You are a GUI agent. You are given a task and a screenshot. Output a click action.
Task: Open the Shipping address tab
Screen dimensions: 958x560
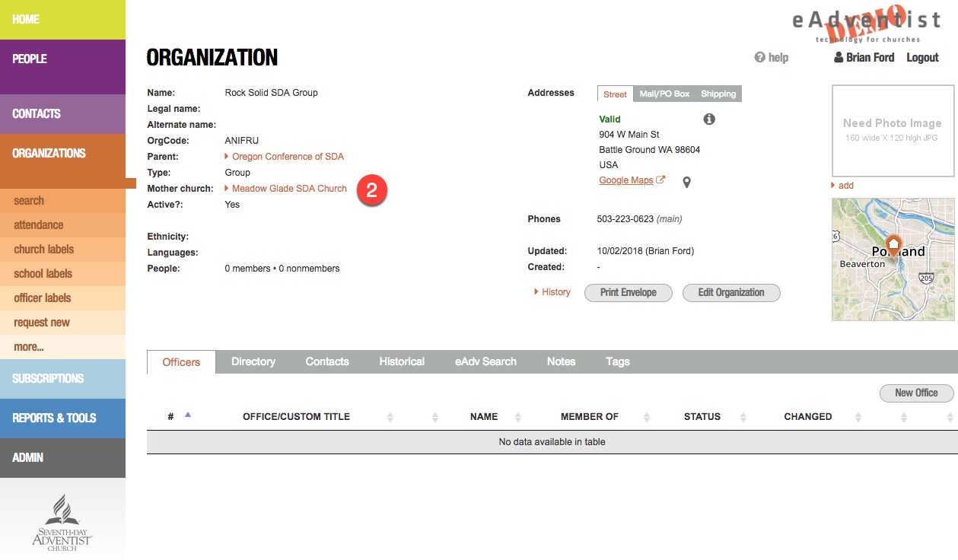coord(718,94)
